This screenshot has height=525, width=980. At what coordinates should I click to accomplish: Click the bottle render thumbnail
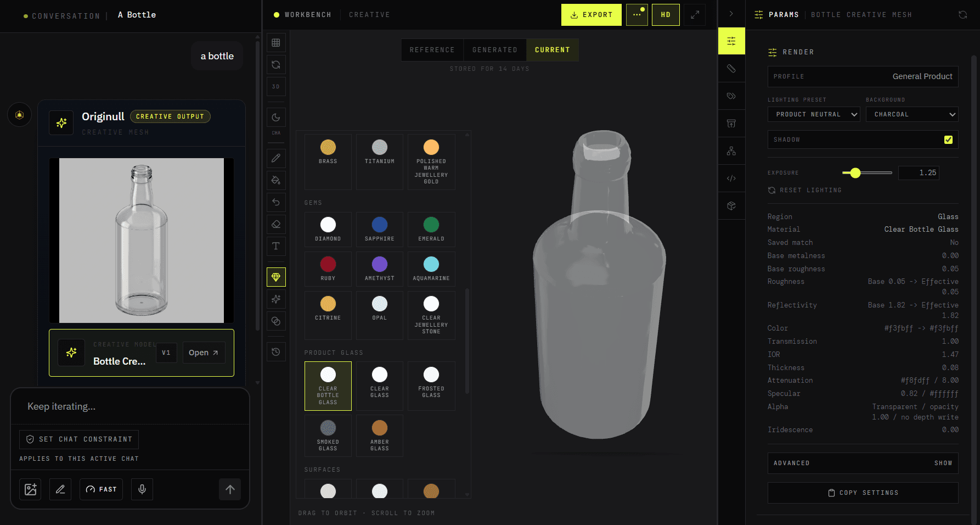pyautogui.click(x=142, y=241)
